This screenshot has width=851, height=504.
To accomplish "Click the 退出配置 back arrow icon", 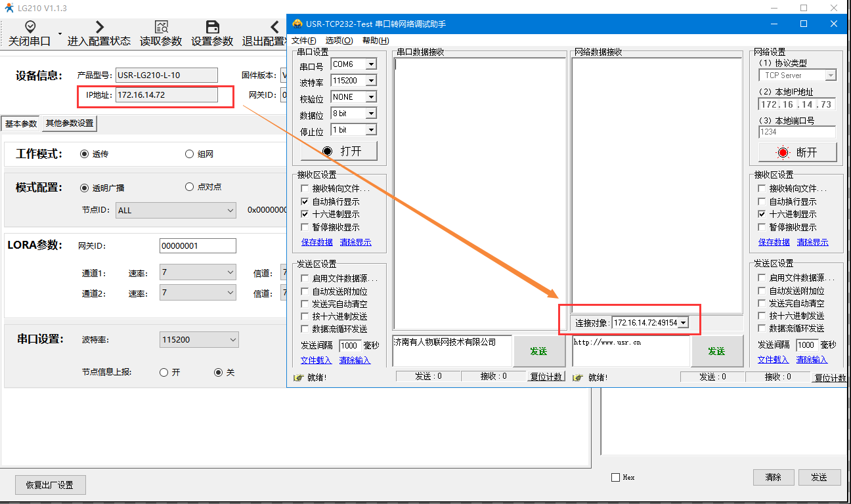I will click(x=274, y=27).
